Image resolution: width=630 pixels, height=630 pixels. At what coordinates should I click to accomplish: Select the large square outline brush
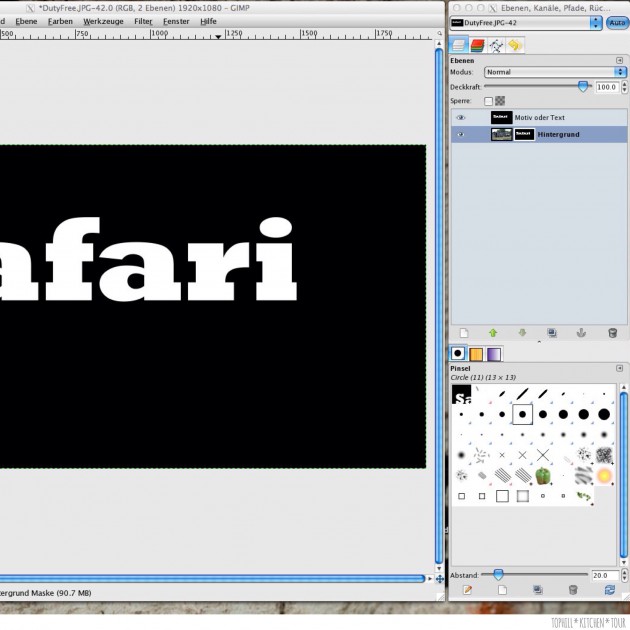click(x=502, y=496)
